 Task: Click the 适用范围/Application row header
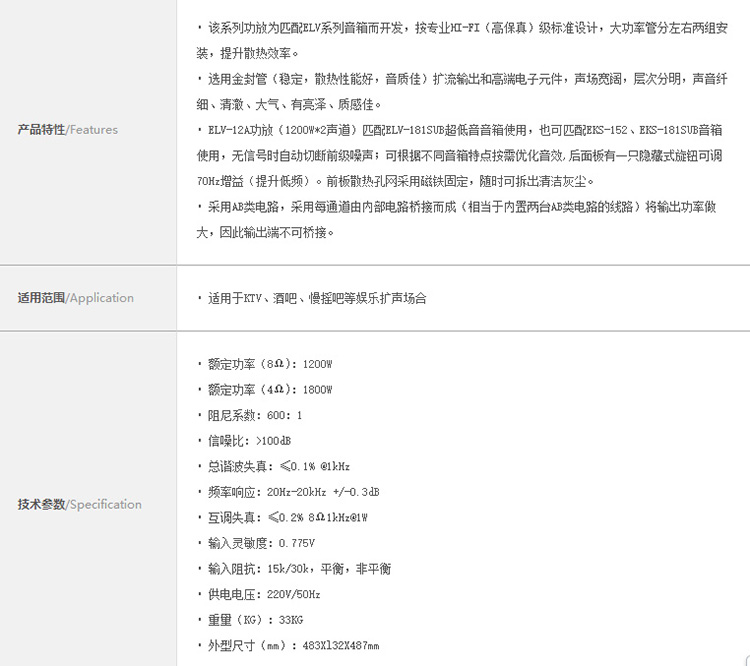(76, 298)
